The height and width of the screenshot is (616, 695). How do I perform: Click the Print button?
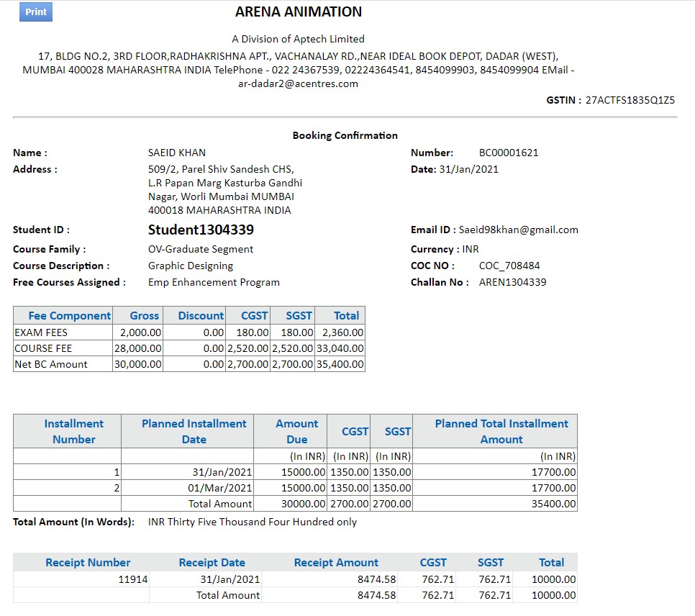tap(36, 12)
